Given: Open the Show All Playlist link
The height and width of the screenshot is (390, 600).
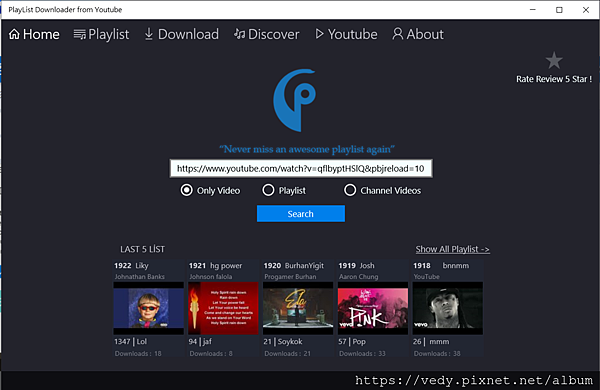Looking at the screenshot, I should pos(452,249).
